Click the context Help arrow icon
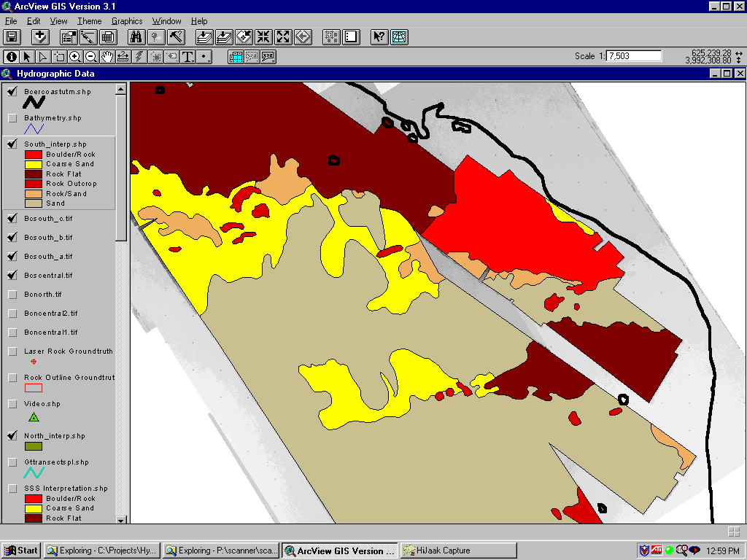The height and width of the screenshot is (560, 747). pyautogui.click(x=379, y=37)
